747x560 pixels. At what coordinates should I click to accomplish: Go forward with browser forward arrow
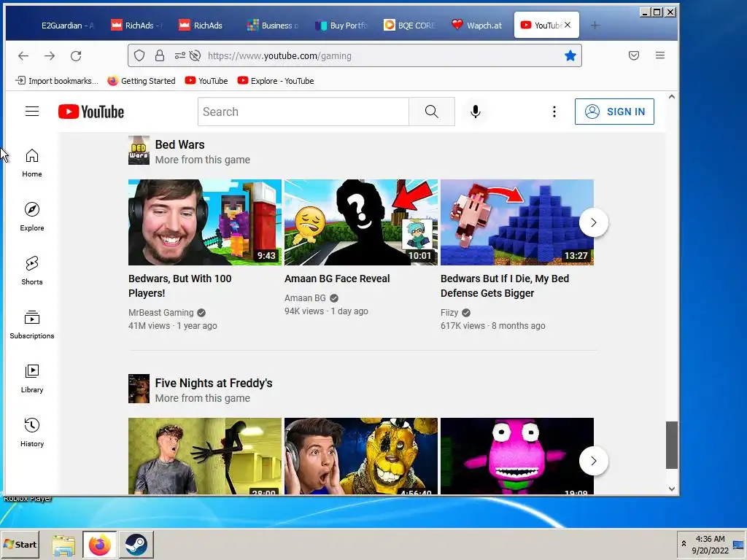[50, 55]
